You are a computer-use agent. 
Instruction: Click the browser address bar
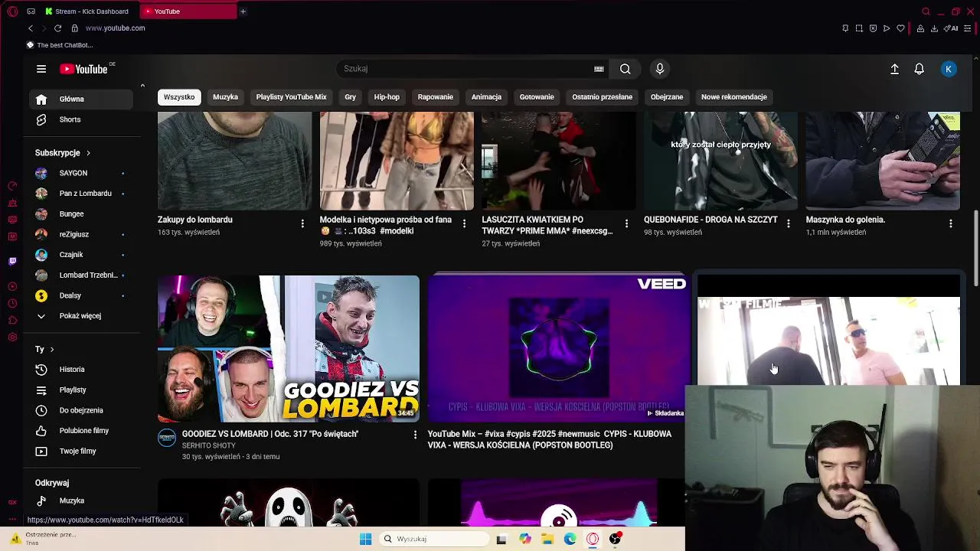(x=115, y=28)
